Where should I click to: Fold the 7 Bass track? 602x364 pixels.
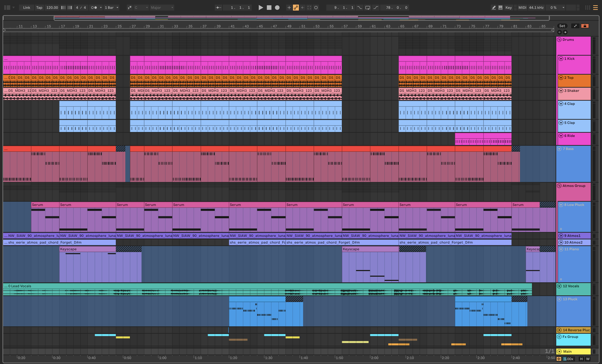pyautogui.click(x=559, y=149)
